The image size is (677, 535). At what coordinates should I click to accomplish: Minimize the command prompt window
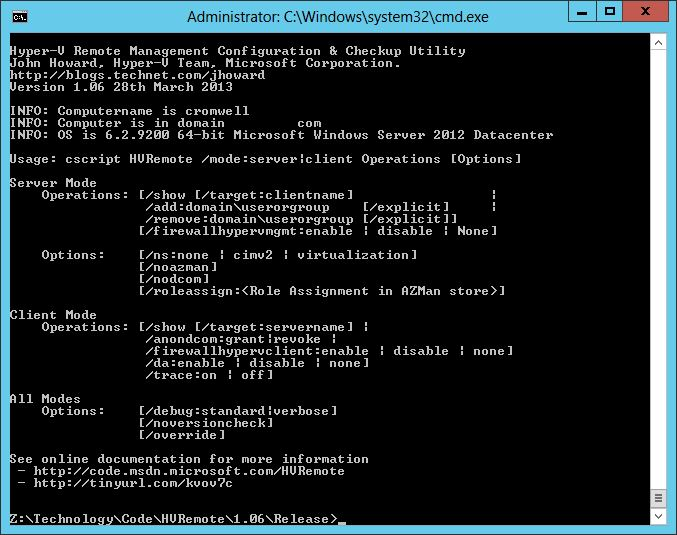click(582, 12)
